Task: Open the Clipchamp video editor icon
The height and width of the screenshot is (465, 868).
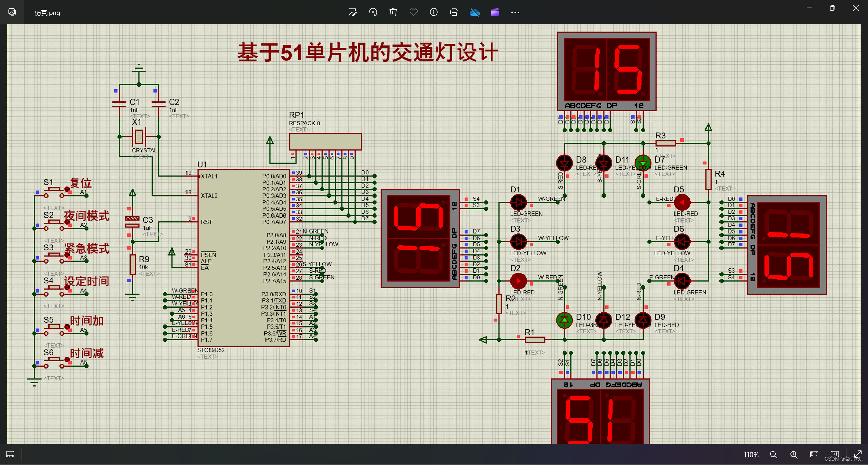Action: pyautogui.click(x=495, y=13)
